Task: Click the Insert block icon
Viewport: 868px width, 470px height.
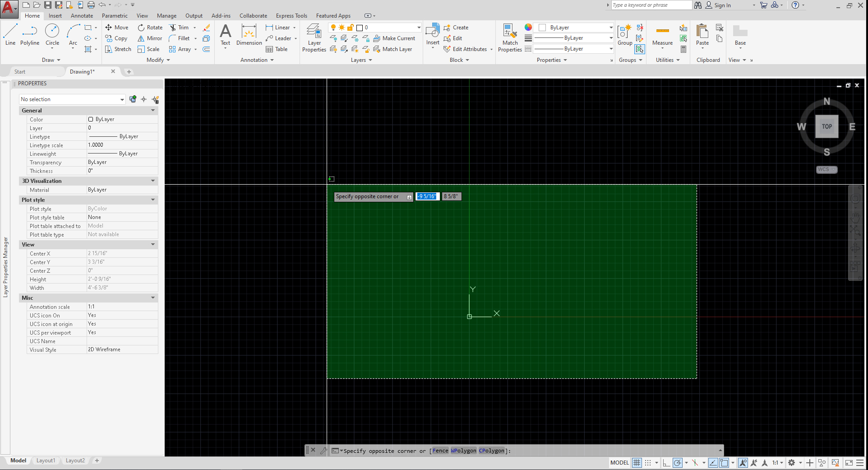Action: (432, 32)
